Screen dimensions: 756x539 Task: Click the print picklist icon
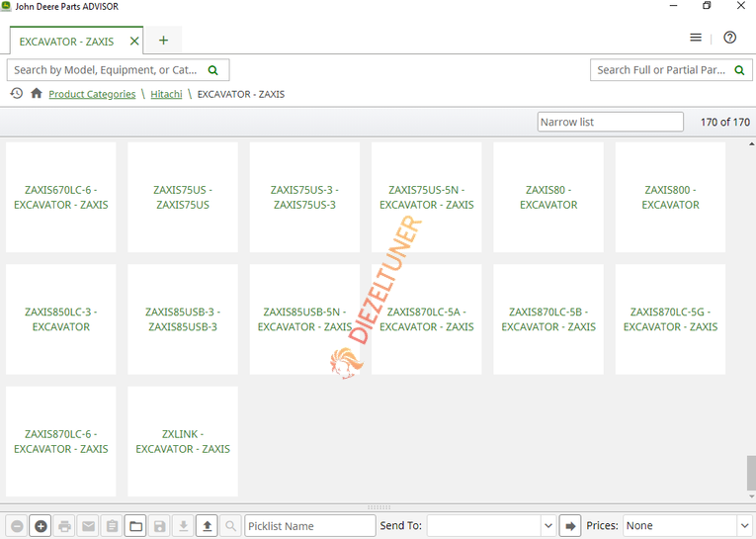(x=64, y=526)
